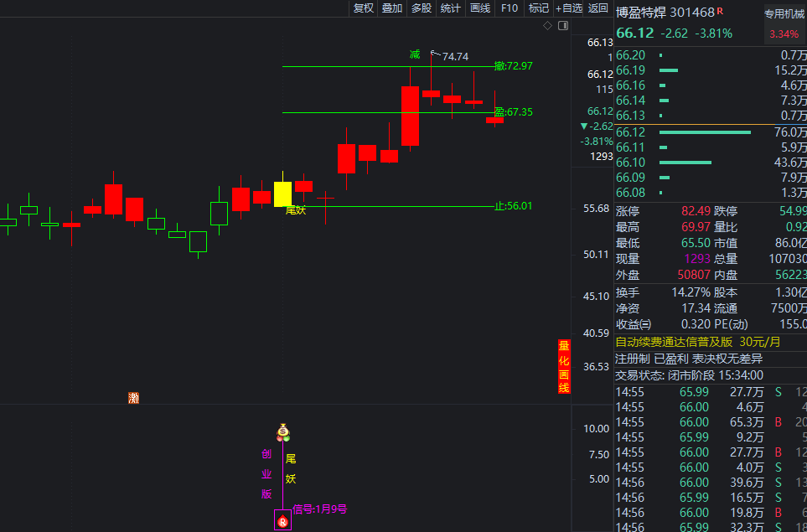The height and width of the screenshot is (532, 807).
Task: Add stock via +自选 button
Action: tap(568, 8)
